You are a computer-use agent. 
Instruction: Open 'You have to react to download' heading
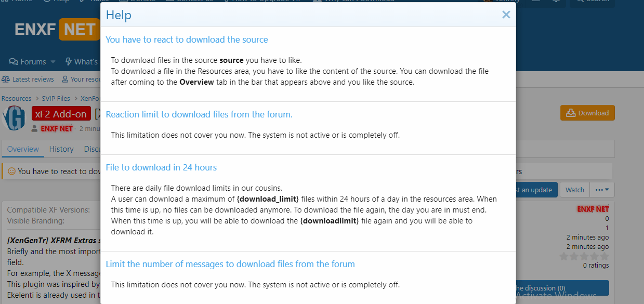187,39
